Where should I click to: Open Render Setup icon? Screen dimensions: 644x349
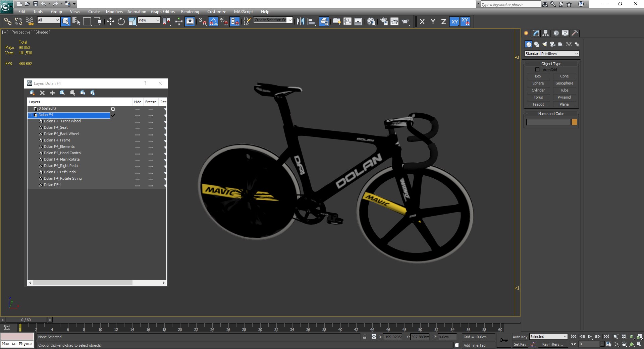point(383,21)
